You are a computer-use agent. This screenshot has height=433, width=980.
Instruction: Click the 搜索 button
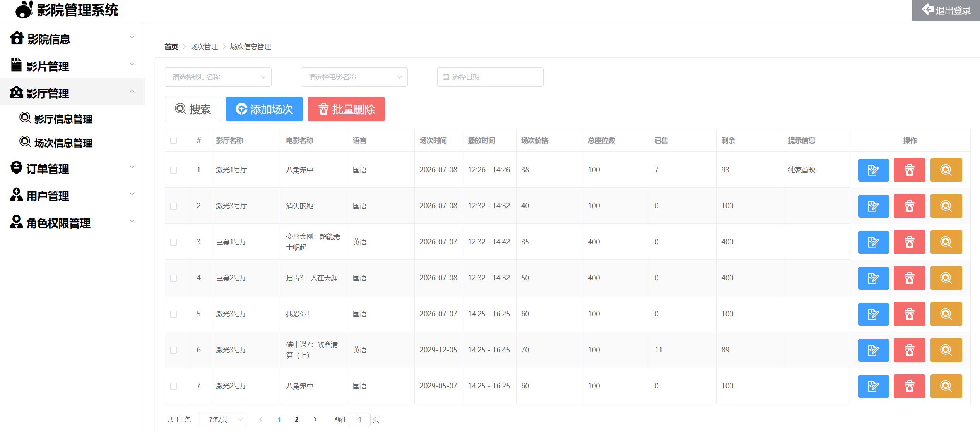tap(193, 109)
